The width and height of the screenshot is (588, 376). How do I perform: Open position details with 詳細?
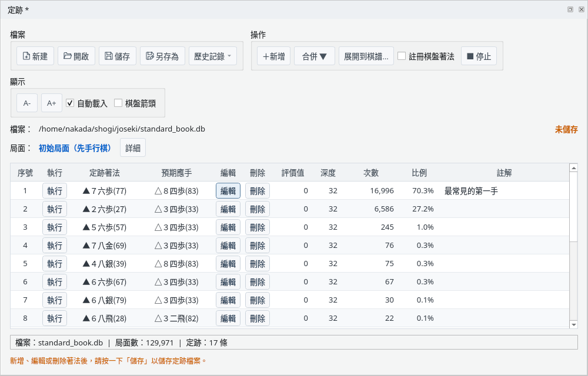tap(133, 148)
